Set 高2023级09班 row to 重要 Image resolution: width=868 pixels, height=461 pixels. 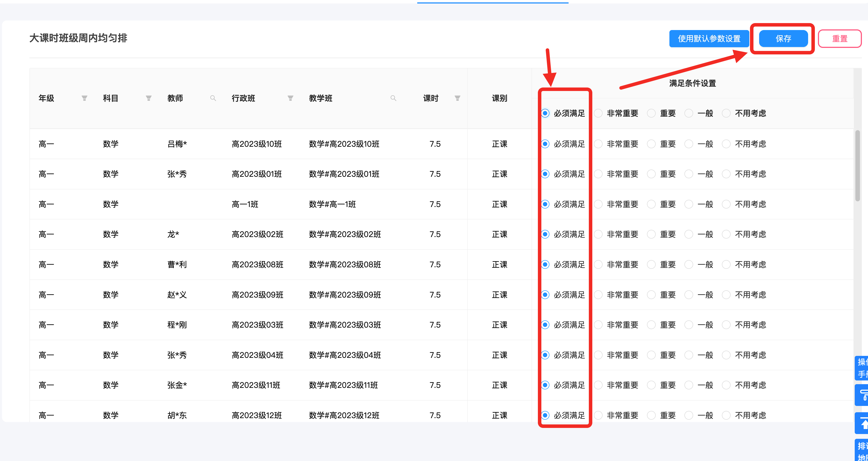[x=651, y=295]
